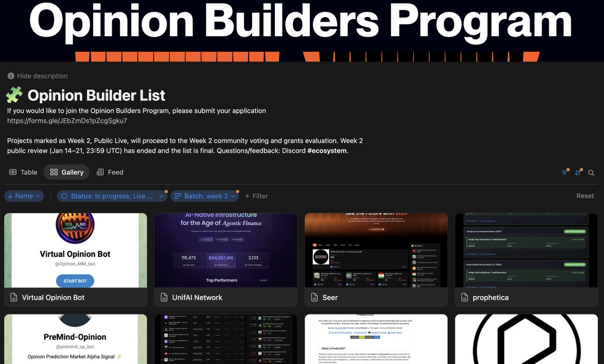Click the UnifAI Network page title
Image resolution: width=604 pixels, height=364 pixels.
[197, 298]
